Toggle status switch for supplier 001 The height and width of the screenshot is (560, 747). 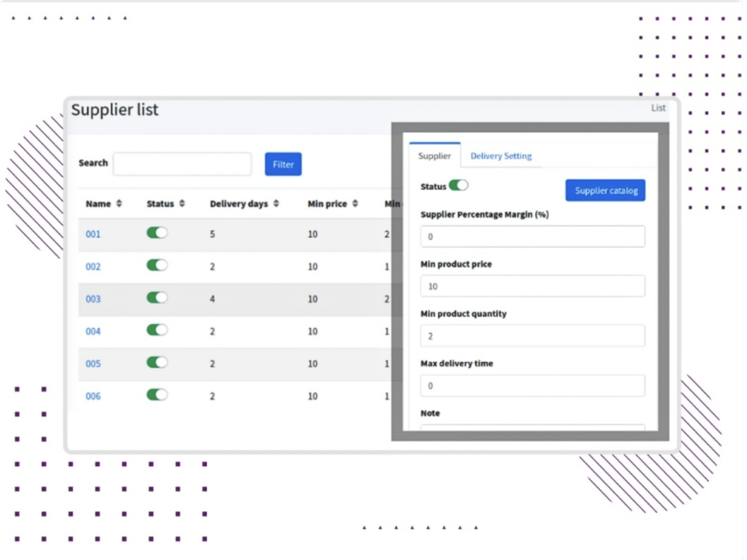(157, 233)
